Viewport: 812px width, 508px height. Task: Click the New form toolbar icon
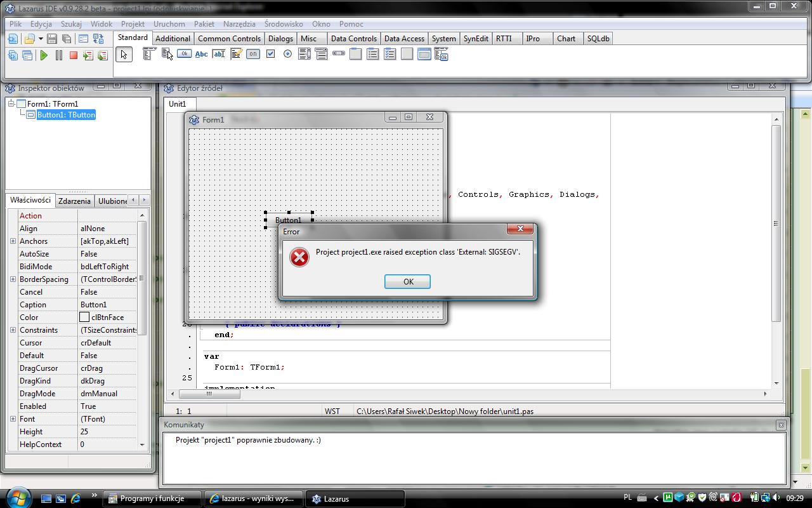point(84,39)
